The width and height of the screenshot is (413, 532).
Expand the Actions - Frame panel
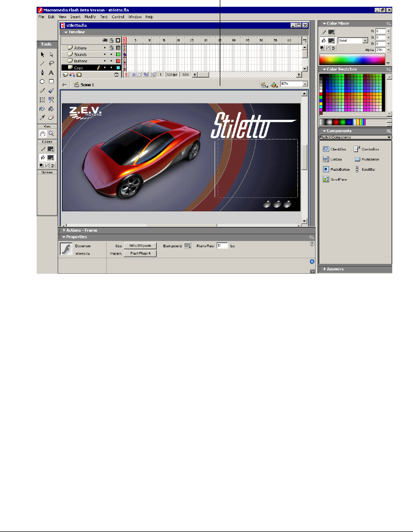[x=64, y=230]
